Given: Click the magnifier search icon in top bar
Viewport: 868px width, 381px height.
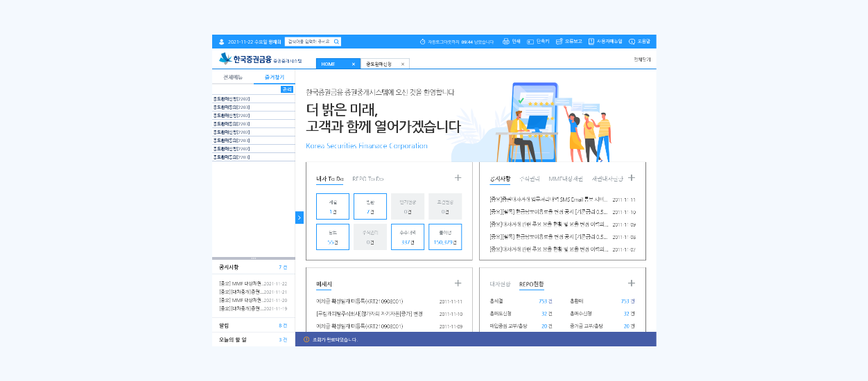Looking at the screenshot, I should point(336,42).
